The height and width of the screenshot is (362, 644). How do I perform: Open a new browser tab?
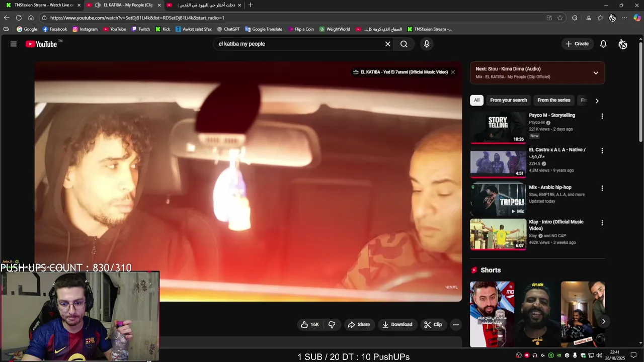click(251, 5)
